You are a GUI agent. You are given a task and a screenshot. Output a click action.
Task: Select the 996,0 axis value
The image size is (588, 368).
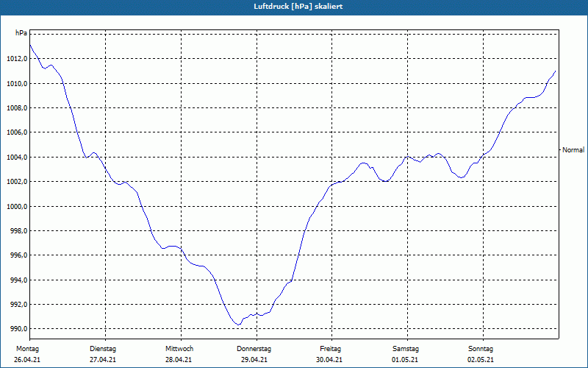(x=18, y=255)
